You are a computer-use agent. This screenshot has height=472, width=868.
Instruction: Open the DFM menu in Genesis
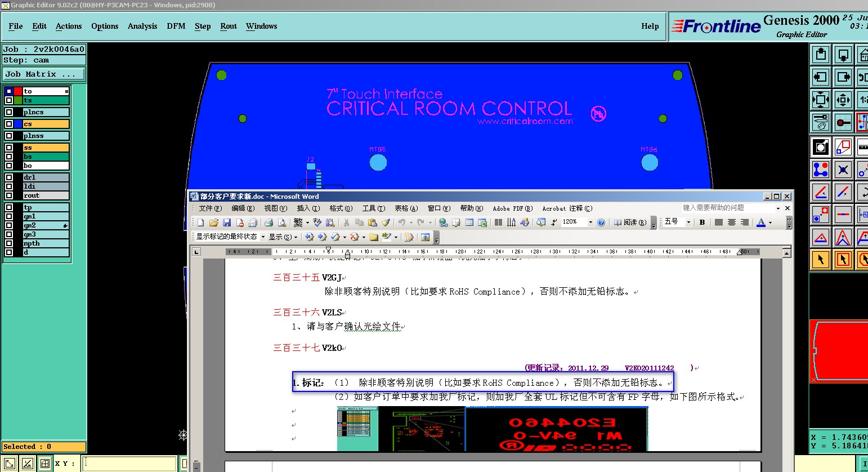tap(176, 26)
